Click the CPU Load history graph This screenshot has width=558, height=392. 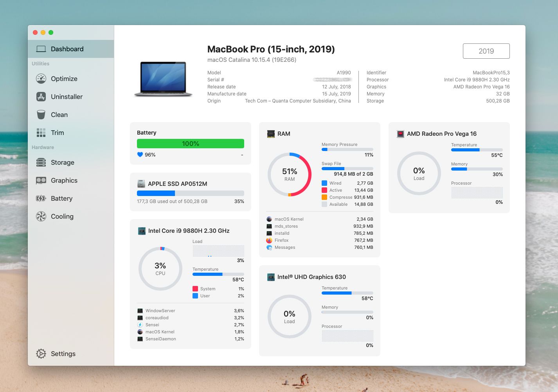[x=218, y=251]
